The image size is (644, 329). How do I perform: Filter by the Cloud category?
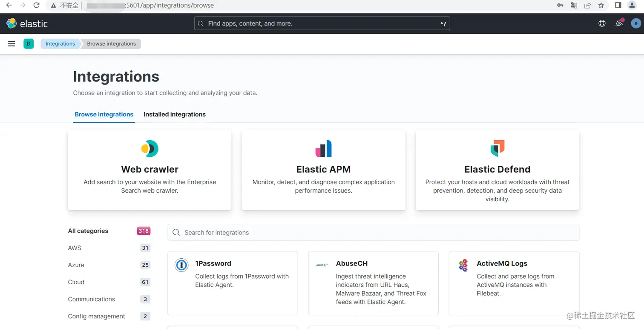(76, 282)
